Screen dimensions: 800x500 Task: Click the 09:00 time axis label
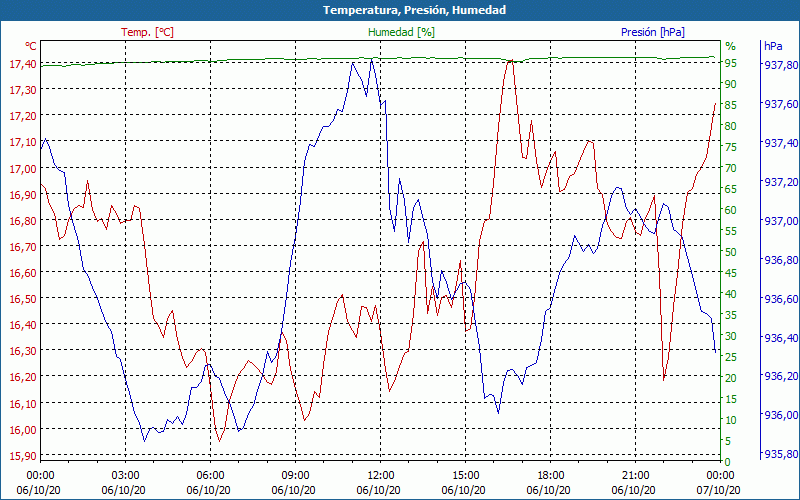[295, 476]
